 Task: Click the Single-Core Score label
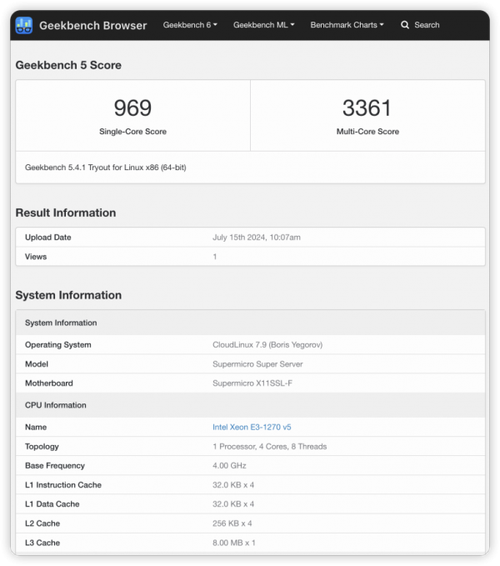click(133, 131)
